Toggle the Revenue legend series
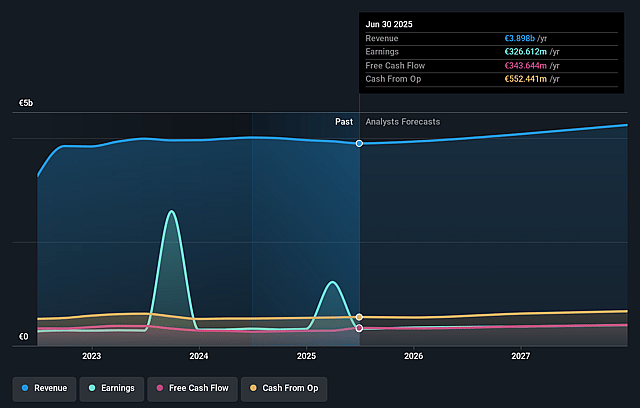Screen dimensions: 640x408 click(44, 388)
